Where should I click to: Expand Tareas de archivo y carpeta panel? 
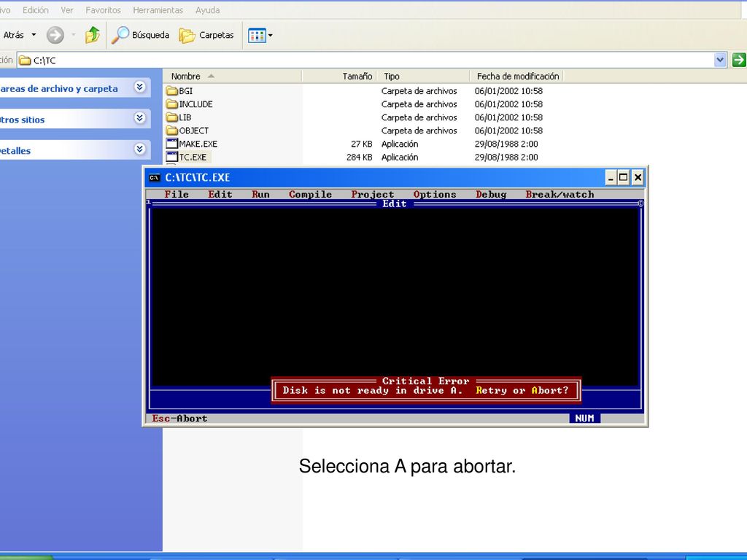pos(139,87)
